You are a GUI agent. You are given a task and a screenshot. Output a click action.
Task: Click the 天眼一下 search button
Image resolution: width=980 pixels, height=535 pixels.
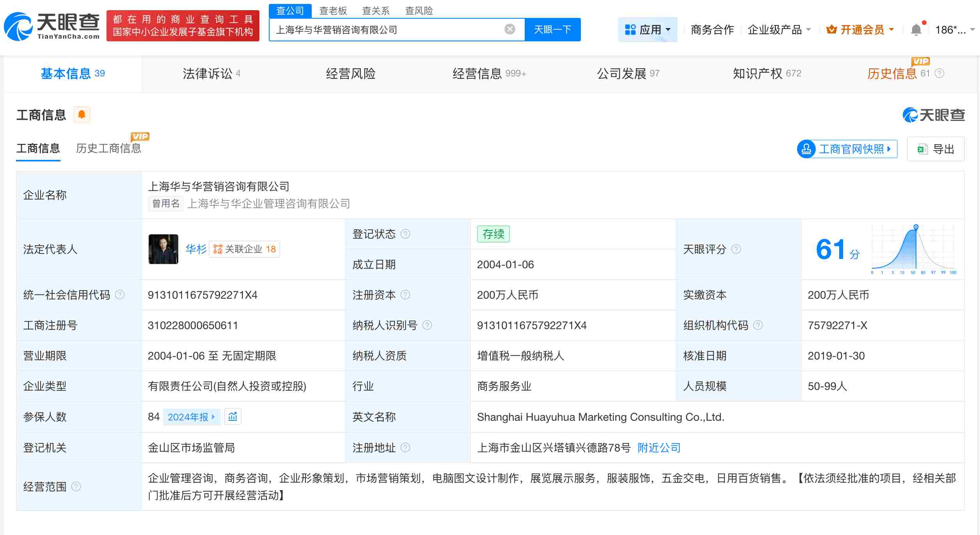click(x=553, y=29)
